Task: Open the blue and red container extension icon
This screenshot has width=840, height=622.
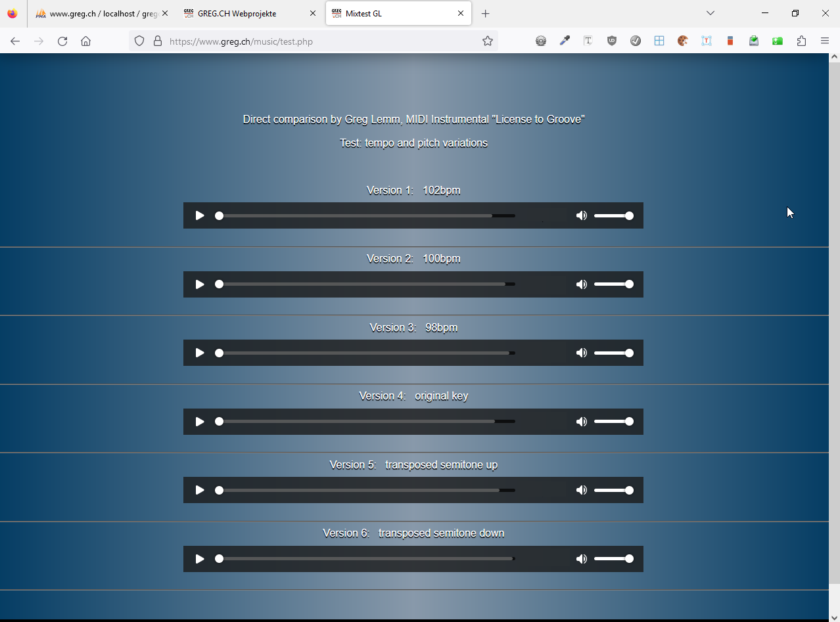Action: click(x=730, y=41)
